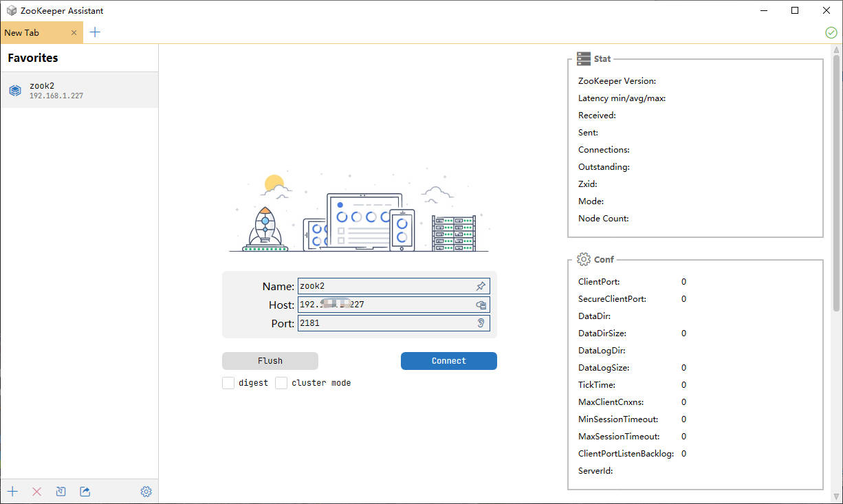
Task: Click the zook2 favorite server icon
Action: tap(15, 90)
